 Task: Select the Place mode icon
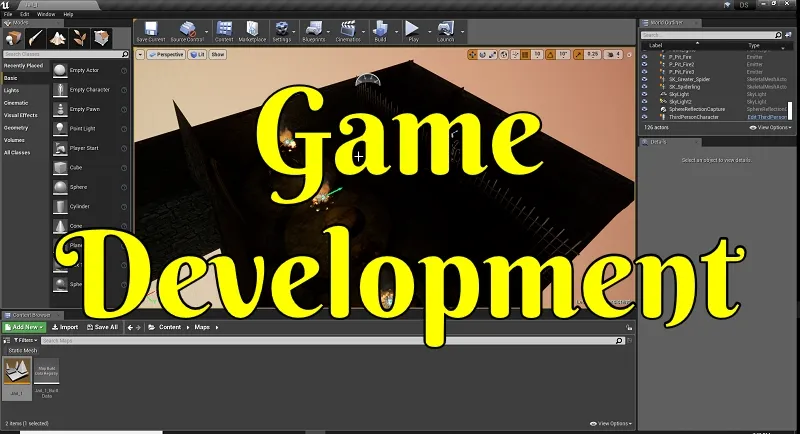13,38
